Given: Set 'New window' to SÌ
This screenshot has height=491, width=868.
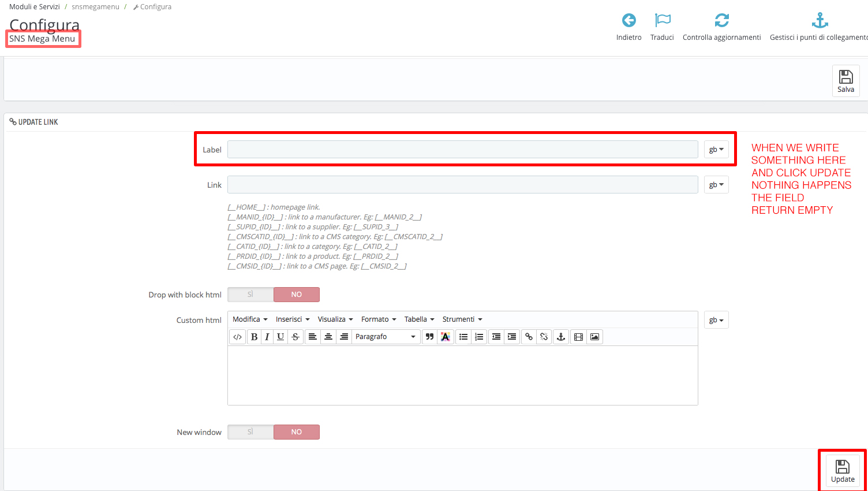Looking at the screenshot, I should pyautogui.click(x=250, y=432).
